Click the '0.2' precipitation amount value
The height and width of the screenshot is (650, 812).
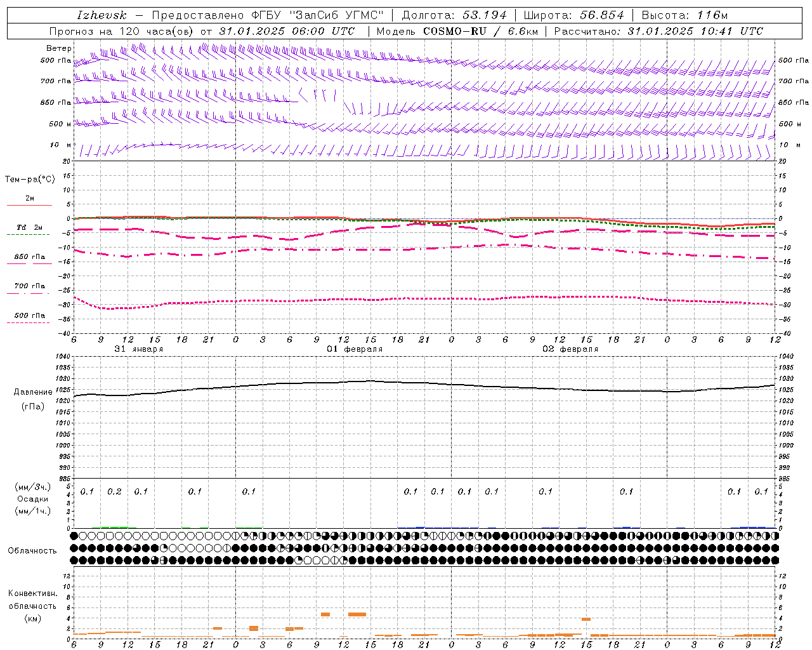pos(114,492)
